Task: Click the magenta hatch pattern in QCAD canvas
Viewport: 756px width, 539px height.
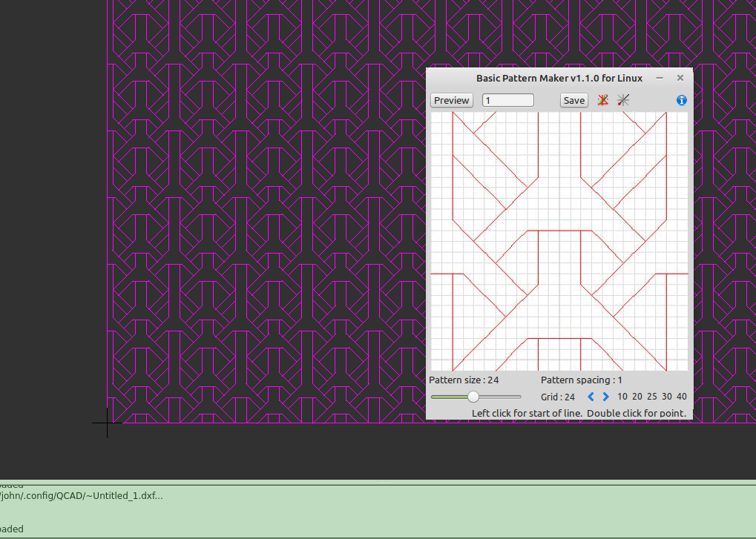Action: tap(260, 222)
